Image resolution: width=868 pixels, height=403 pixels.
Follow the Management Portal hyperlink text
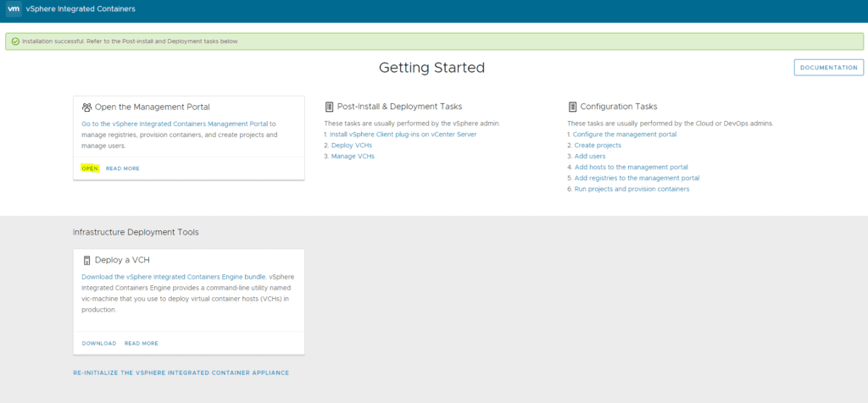coord(175,124)
